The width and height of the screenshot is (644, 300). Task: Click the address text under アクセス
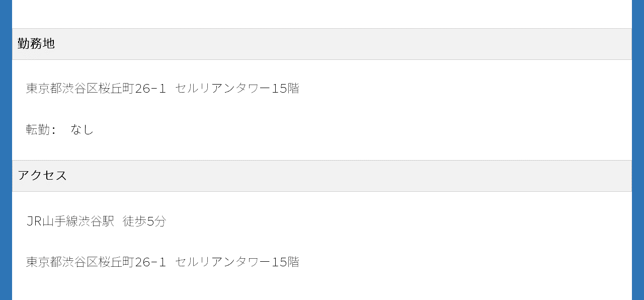pyautogui.click(x=163, y=262)
